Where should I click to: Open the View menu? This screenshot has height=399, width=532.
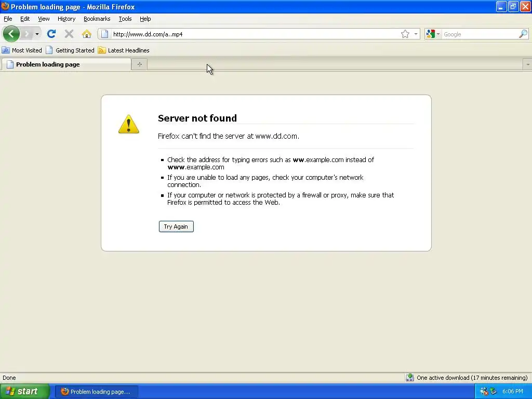[44, 19]
